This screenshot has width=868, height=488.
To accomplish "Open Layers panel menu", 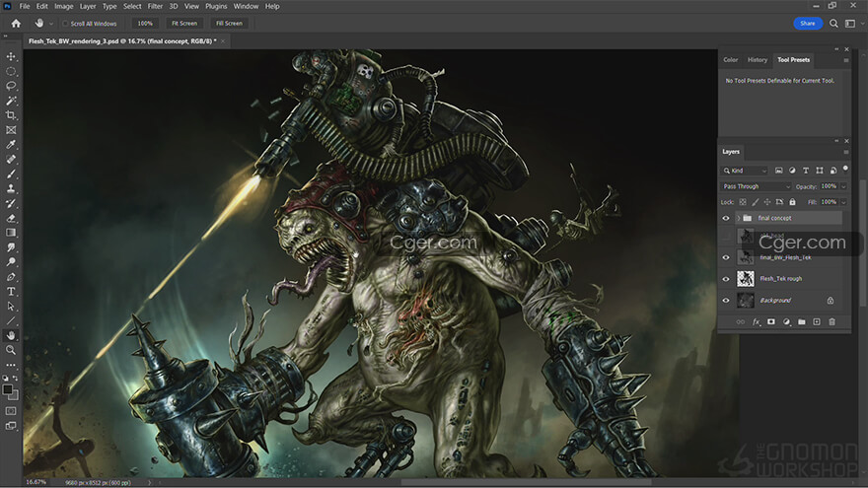I will (846, 152).
